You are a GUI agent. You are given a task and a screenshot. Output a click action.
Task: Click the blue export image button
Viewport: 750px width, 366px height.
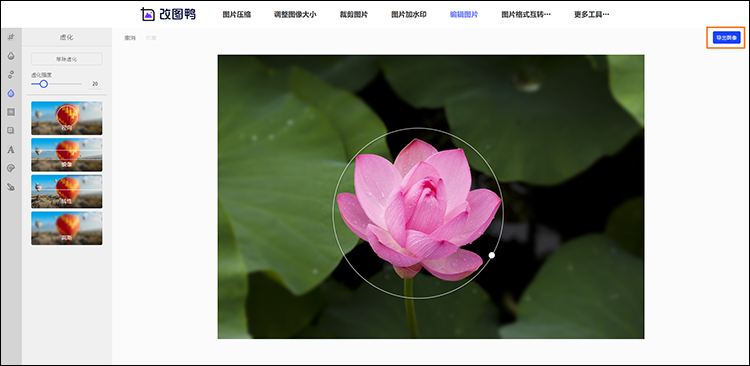pyautogui.click(x=726, y=38)
